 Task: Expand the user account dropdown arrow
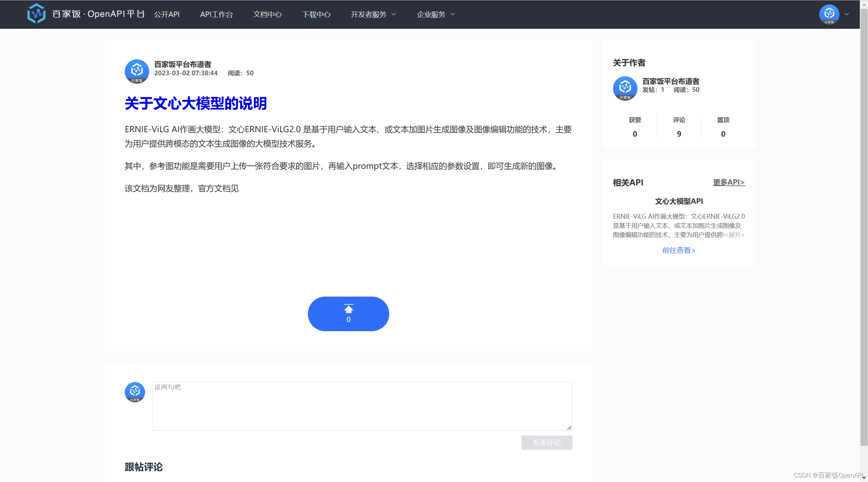coord(847,14)
